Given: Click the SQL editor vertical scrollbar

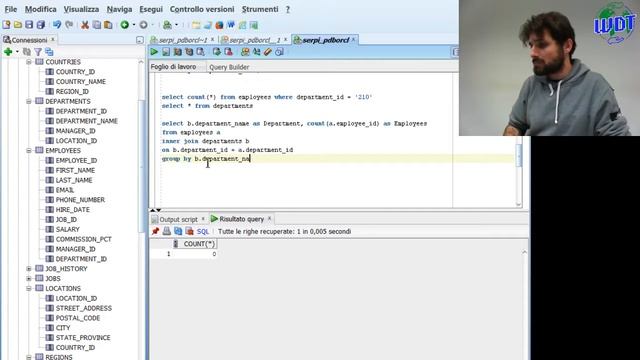Looking at the screenshot, I should (519, 155).
